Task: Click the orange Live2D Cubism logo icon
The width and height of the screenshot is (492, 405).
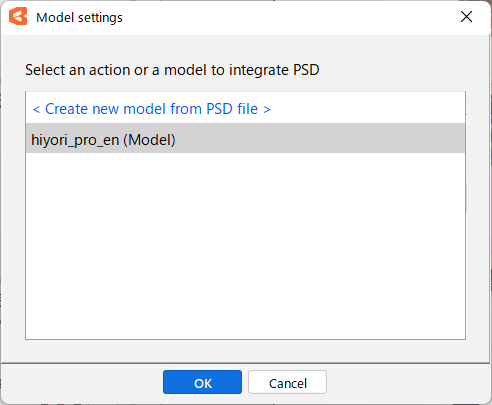Action: click(x=18, y=16)
